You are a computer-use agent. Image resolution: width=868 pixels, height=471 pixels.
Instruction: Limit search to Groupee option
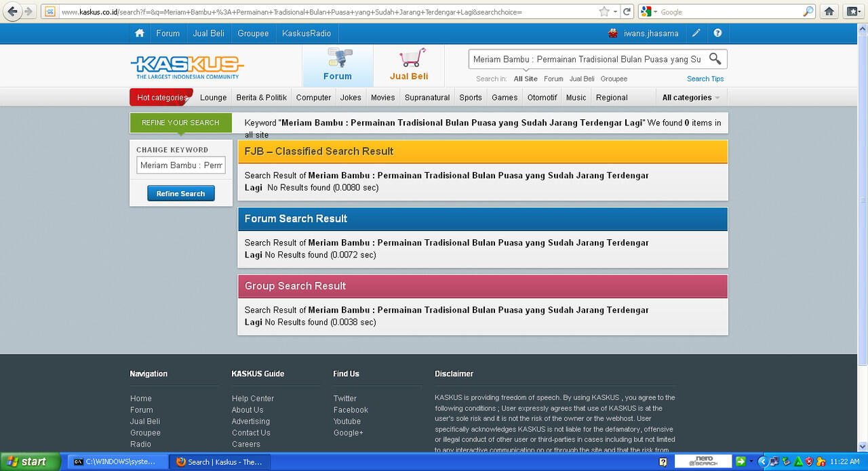(614, 79)
